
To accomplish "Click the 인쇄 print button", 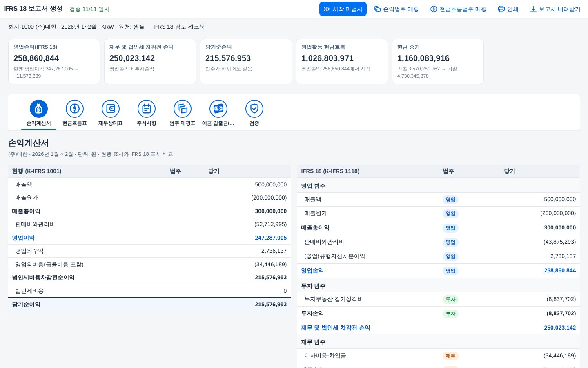I will pos(508,9).
